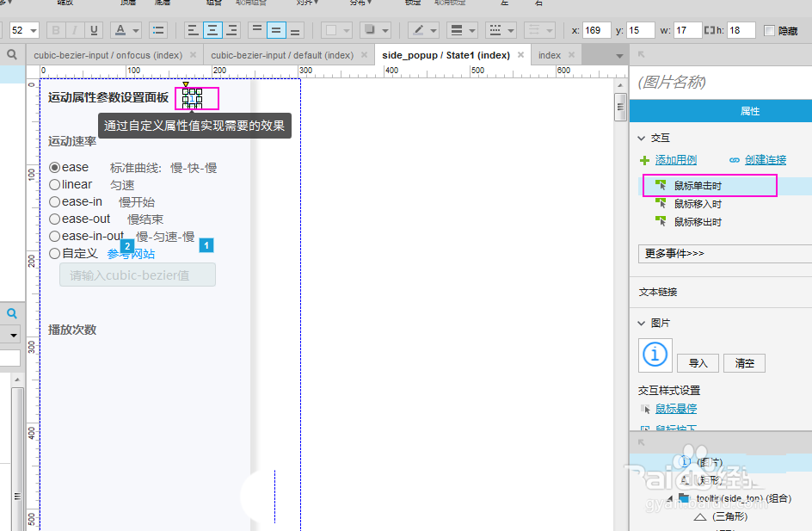Select the center text alignment icon
This screenshot has height=531, width=812.
(x=212, y=29)
